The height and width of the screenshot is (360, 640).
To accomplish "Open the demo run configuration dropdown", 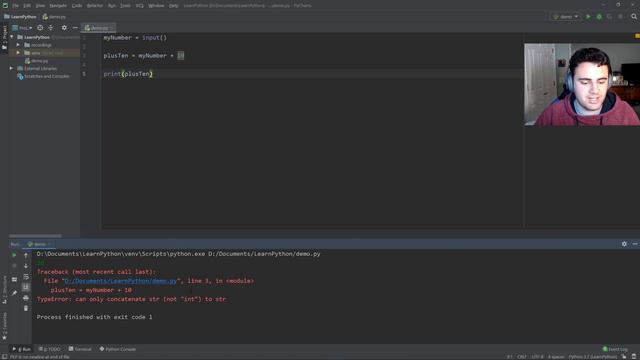I will pyautogui.click(x=565, y=17).
